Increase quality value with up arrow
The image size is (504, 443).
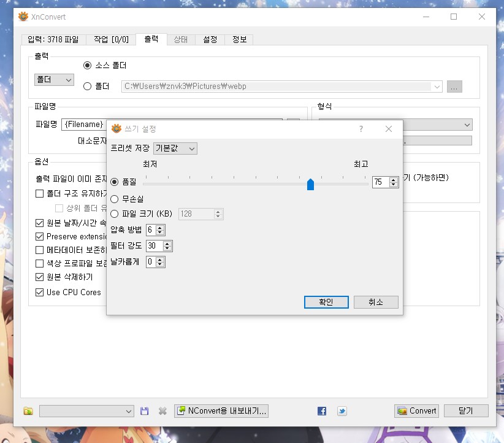click(394, 180)
